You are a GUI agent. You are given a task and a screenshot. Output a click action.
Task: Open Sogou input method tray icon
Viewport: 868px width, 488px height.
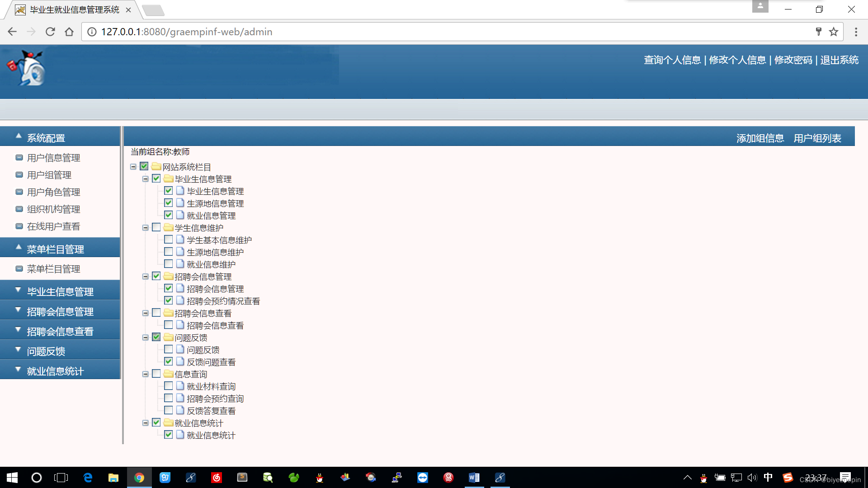(788, 478)
